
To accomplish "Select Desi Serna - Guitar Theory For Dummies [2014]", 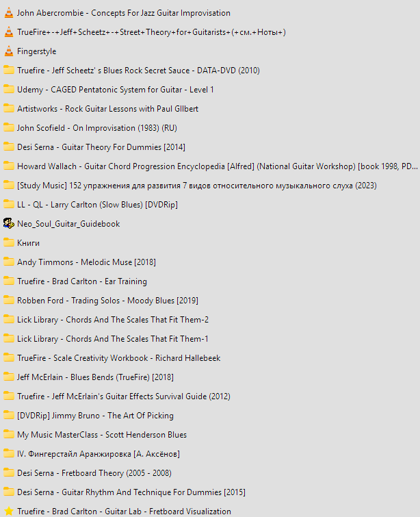I will (x=101, y=147).
